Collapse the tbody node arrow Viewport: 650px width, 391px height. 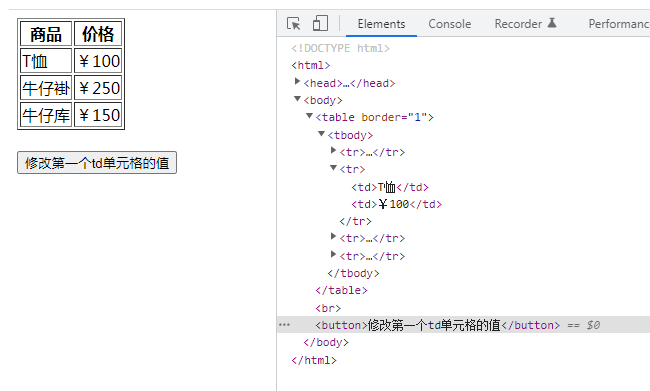pyautogui.click(x=321, y=134)
